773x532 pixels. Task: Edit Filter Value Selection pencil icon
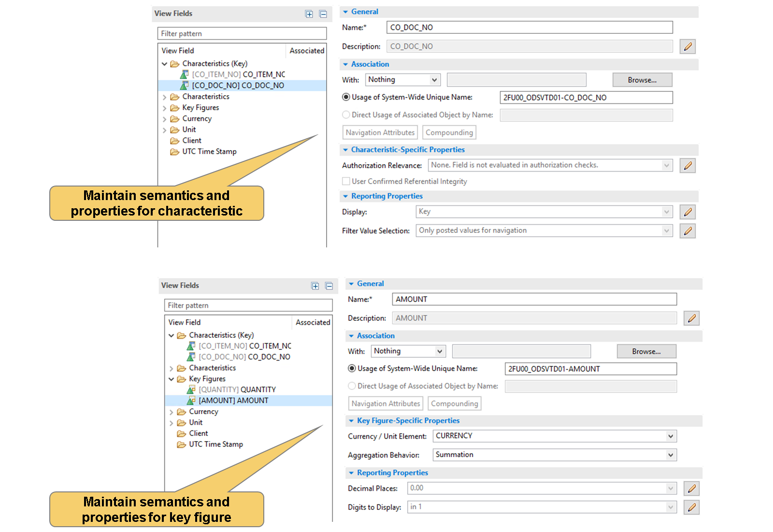pos(687,231)
